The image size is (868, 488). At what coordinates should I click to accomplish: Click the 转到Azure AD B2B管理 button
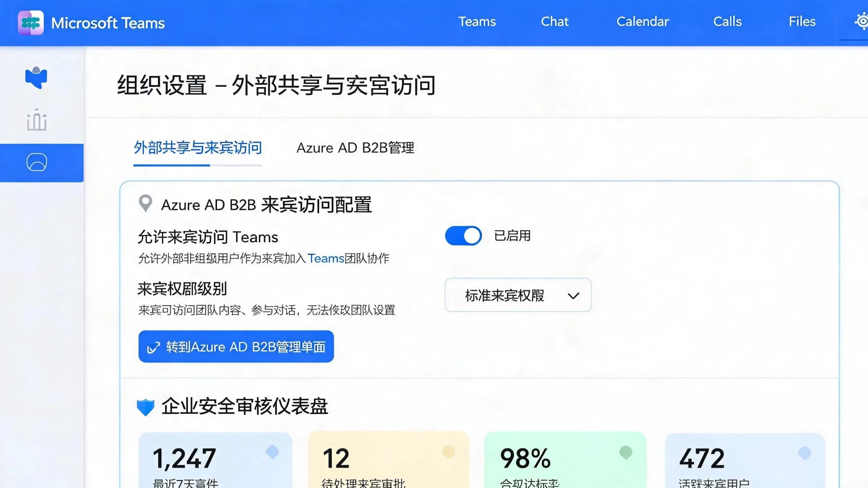236,346
